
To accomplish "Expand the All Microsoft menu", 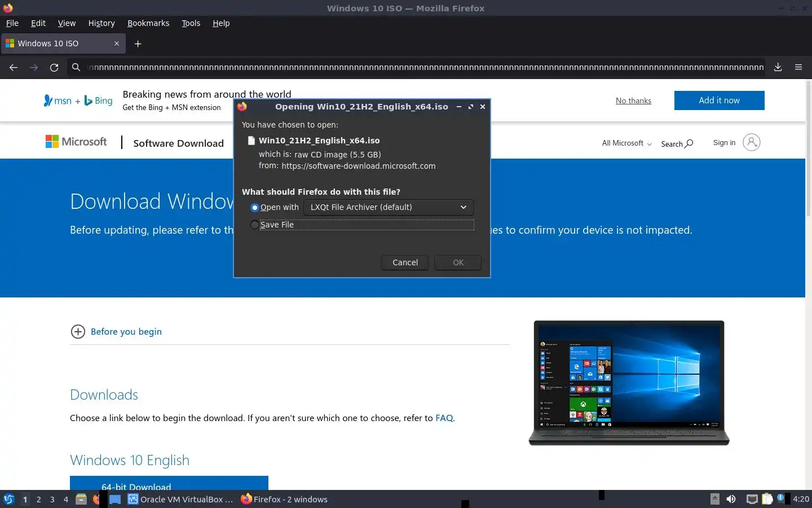I will [x=626, y=143].
